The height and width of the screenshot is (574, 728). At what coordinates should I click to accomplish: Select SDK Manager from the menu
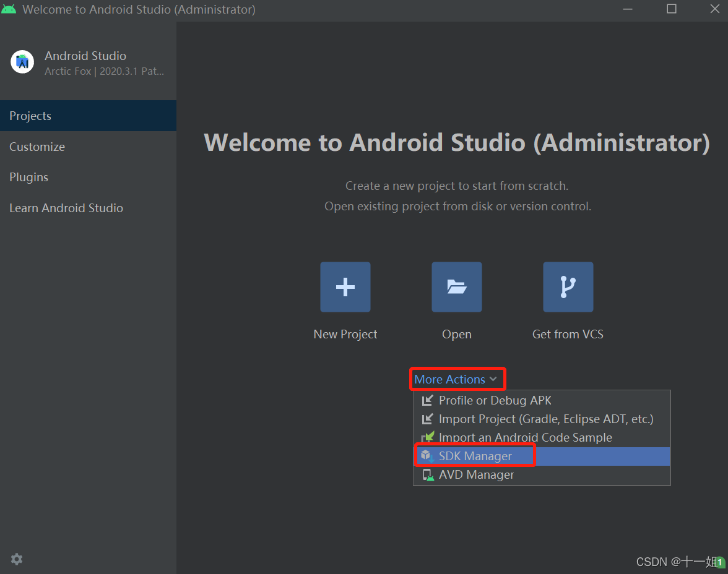click(541, 456)
